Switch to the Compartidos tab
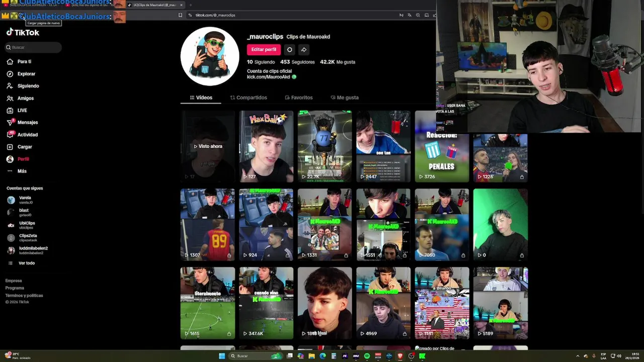 pos(249,98)
